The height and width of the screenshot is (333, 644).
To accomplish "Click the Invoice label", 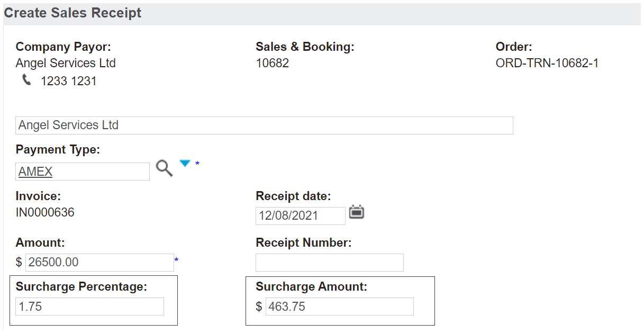I will tap(38, 196).
